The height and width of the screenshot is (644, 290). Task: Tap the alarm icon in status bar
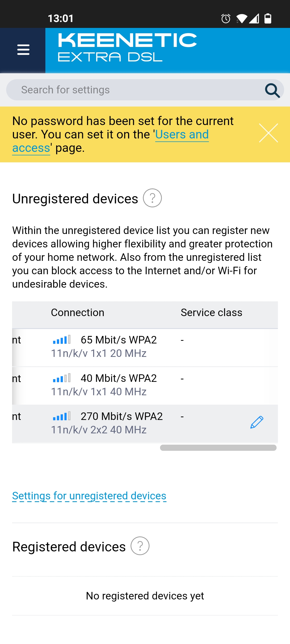[226, 18]
